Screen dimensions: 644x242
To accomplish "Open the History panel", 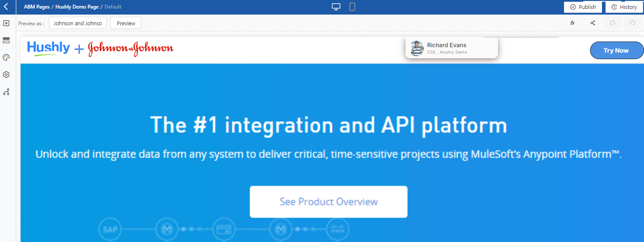I will [624, 7].
